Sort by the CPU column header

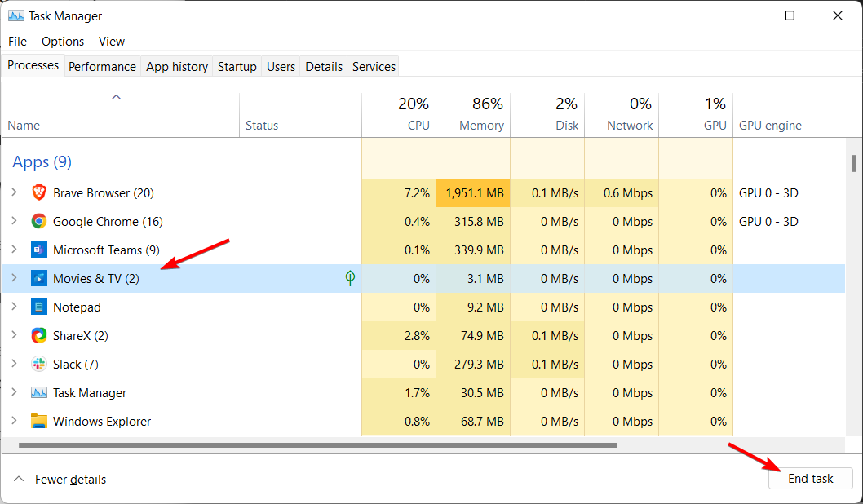tap(399, 115)
